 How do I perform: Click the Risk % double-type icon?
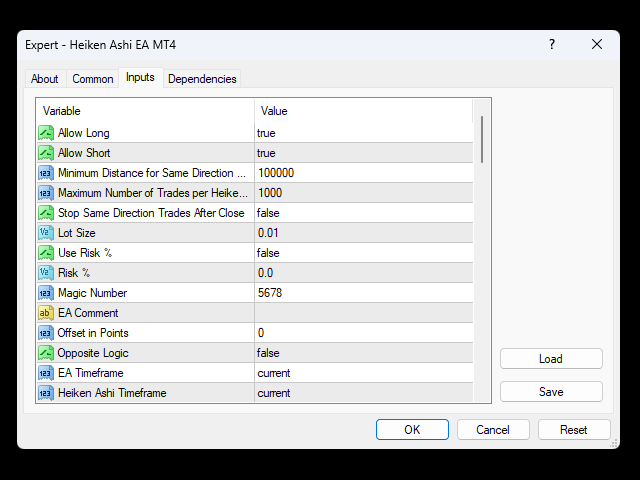(x=46, y=273)
